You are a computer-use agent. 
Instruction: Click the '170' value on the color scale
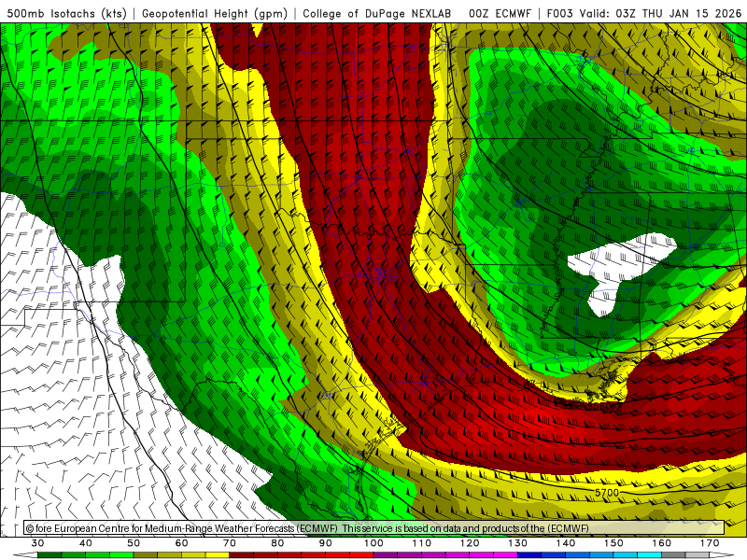(x=710, y=543)
